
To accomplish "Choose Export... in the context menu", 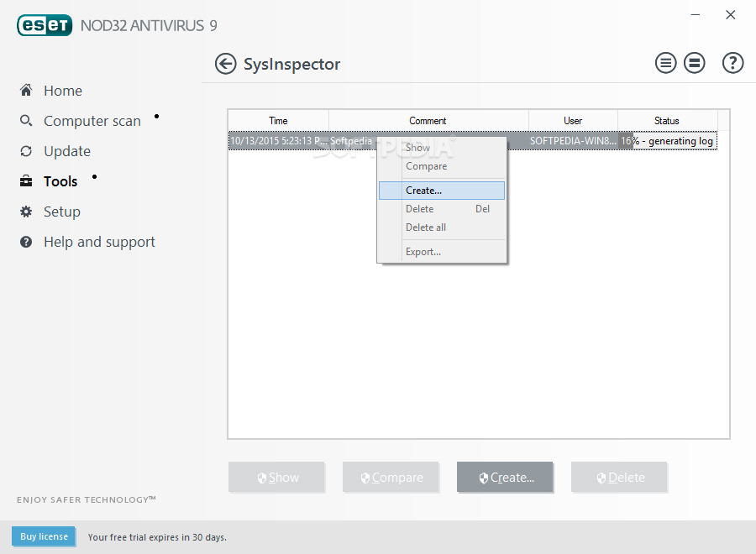I will pos(442,252).
